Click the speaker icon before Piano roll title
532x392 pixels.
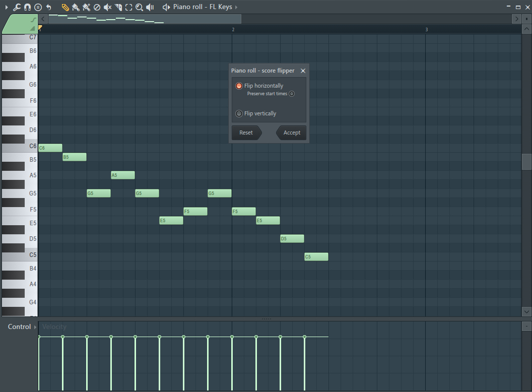(166, 7)
